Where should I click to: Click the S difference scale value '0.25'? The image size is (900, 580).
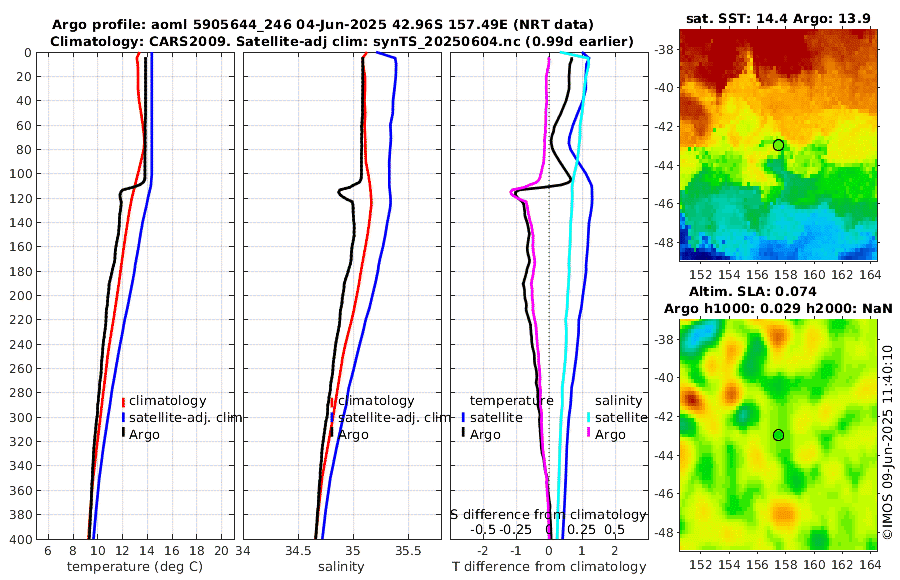[581, 529]
